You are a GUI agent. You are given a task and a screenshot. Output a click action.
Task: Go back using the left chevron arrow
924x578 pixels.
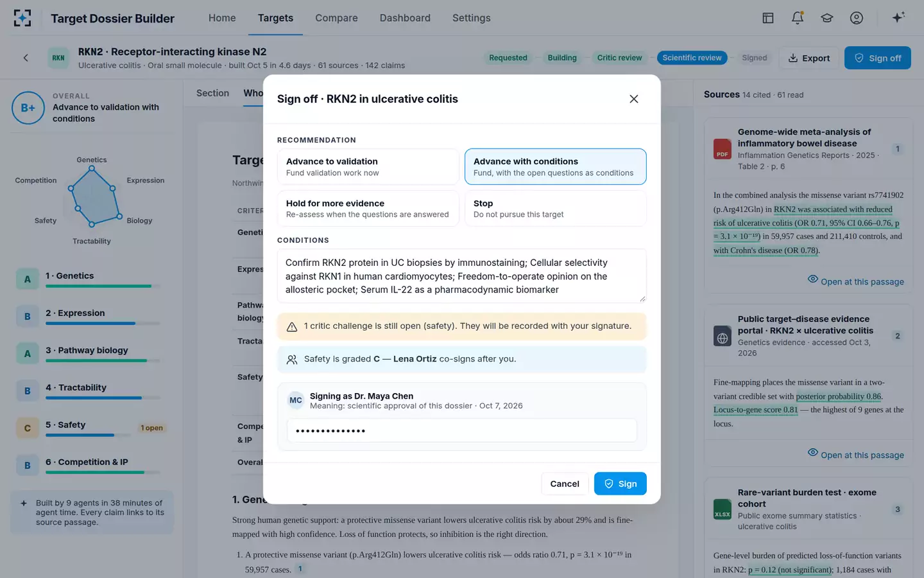pos(26,58)
